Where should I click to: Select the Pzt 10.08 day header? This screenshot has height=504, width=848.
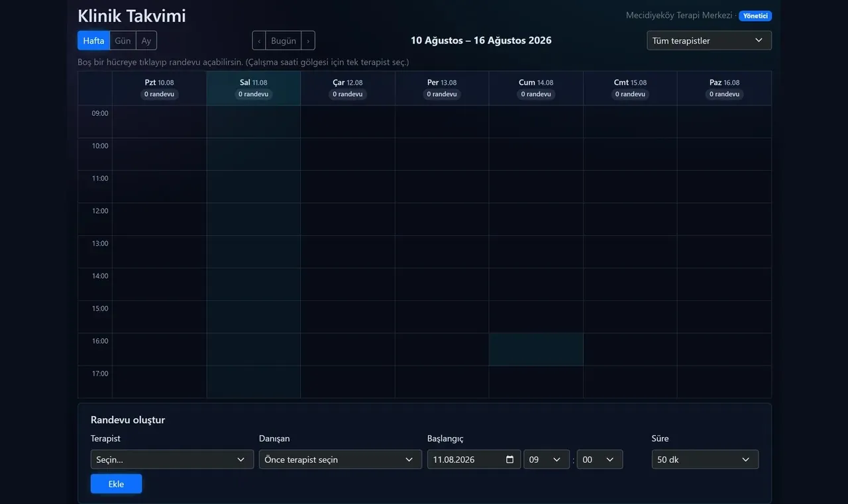click(160, 88)
